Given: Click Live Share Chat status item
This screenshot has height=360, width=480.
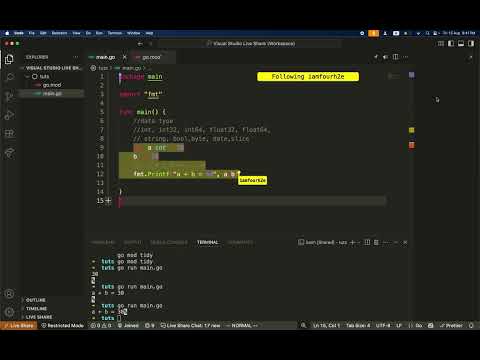Looking at the screenshot, I should click(x=190, y=325).
